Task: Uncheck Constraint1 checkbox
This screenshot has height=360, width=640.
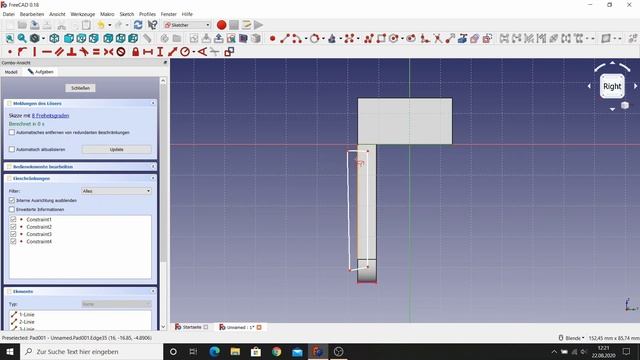Action: [13, 220]
